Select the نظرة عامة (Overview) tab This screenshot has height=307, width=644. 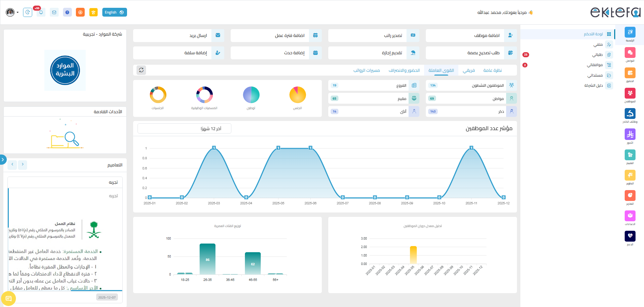[492, 70]
